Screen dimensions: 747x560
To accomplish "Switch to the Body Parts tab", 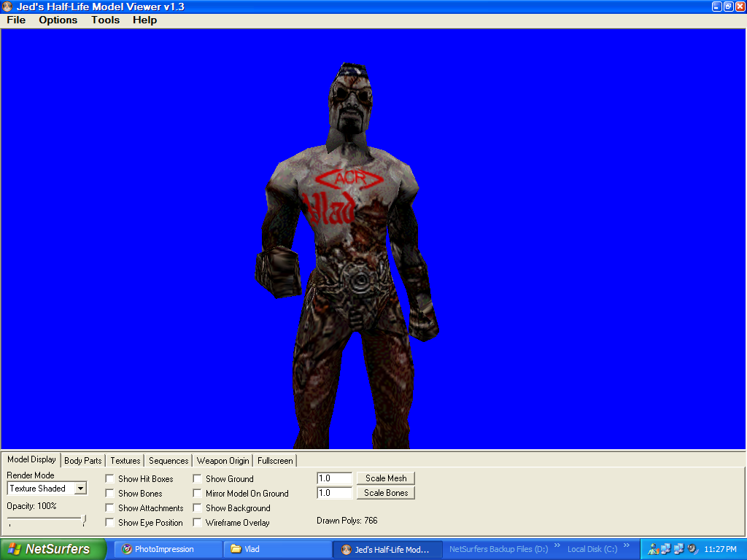I will click(x=83, y=461).
